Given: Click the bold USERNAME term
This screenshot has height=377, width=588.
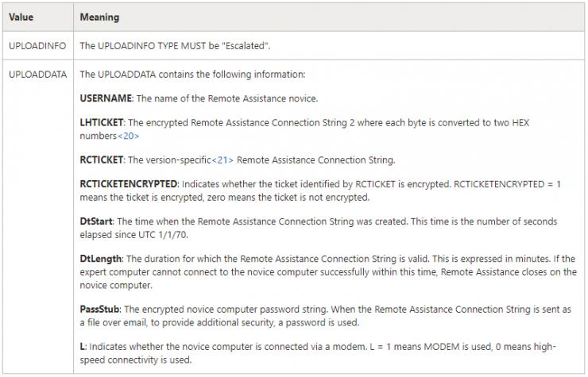Looking at the screenshot, I should (x=106, y=98).
